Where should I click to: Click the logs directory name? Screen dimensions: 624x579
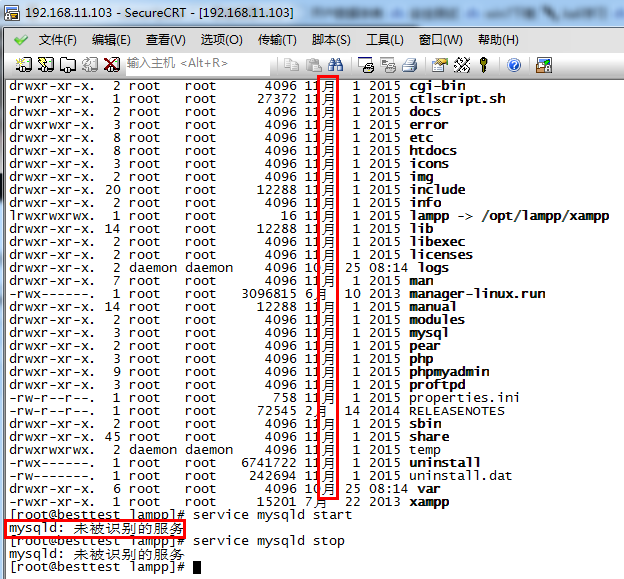tap(433, 268)
